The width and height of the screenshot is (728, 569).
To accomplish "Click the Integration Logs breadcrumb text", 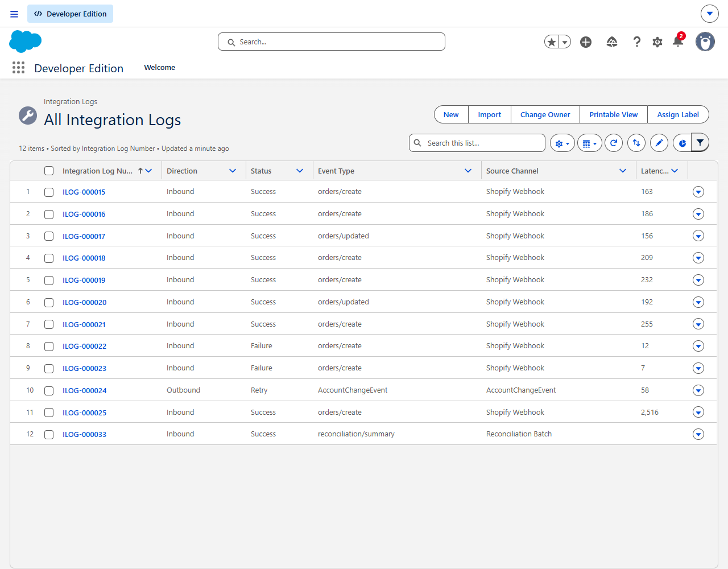I will tap(71, 101).
